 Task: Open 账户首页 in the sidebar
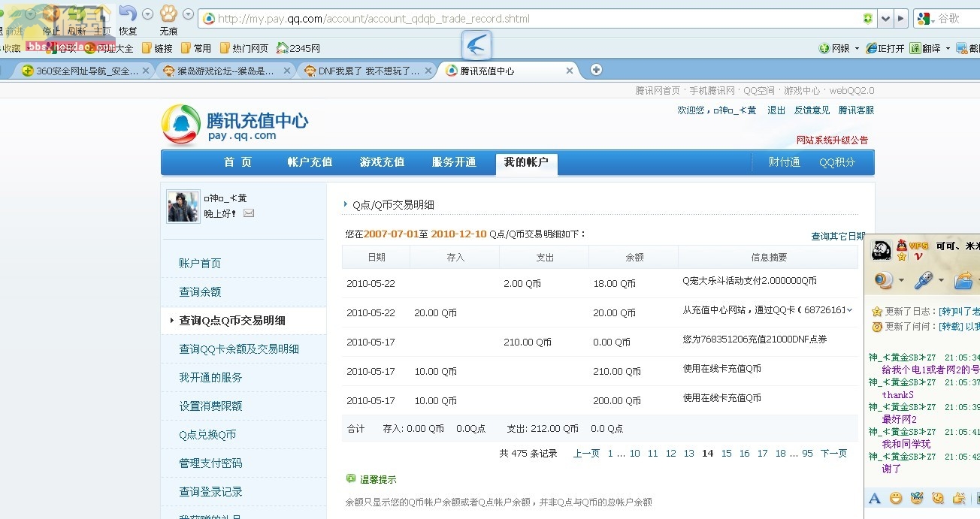(200, 264)
